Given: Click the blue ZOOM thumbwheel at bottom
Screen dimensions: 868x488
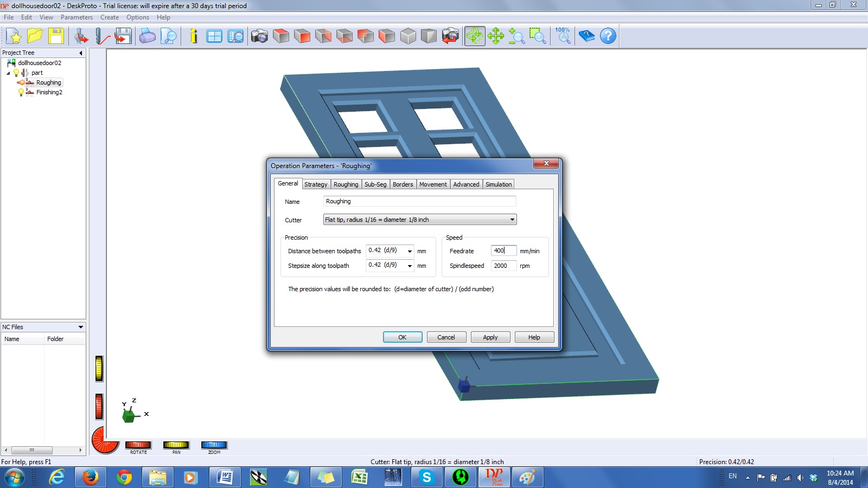Looking at the screenshot, I should [x=214, y=445].
